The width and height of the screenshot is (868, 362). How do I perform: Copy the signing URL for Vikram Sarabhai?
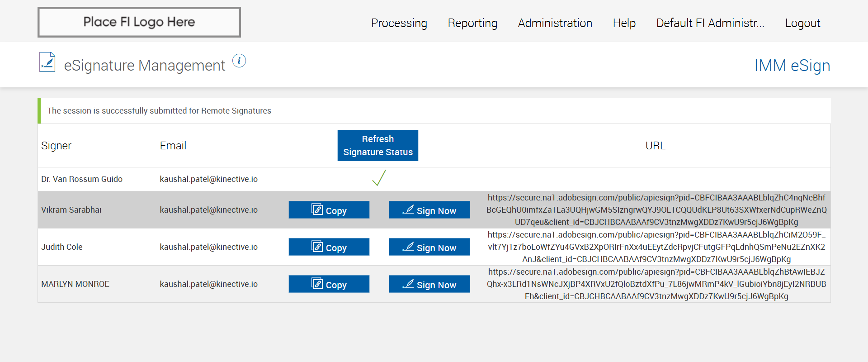[329, 210]
